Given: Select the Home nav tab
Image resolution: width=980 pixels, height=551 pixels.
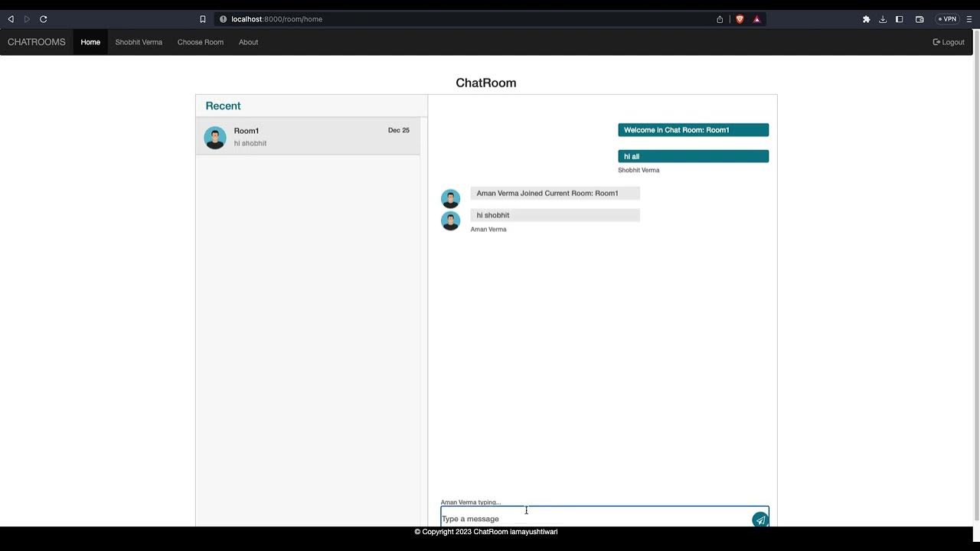Looking at the screenshot, I should point(90,42).
